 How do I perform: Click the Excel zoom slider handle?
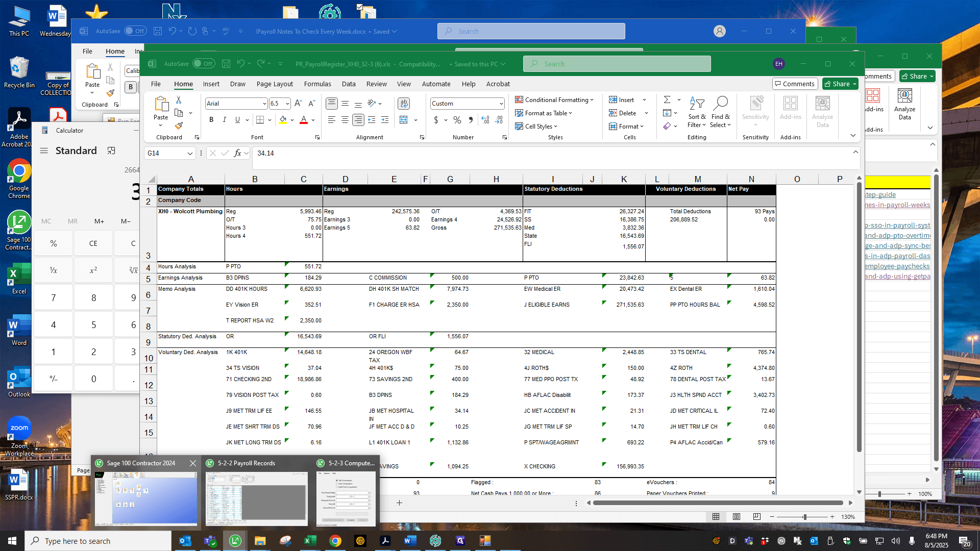[x=805, y=517]
